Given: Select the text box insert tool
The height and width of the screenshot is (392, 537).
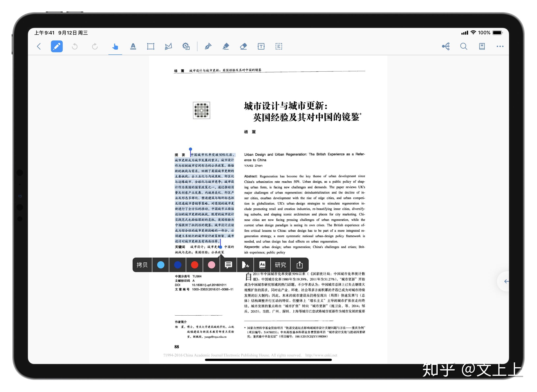Looking at the screenshot, I should [261, 46].
